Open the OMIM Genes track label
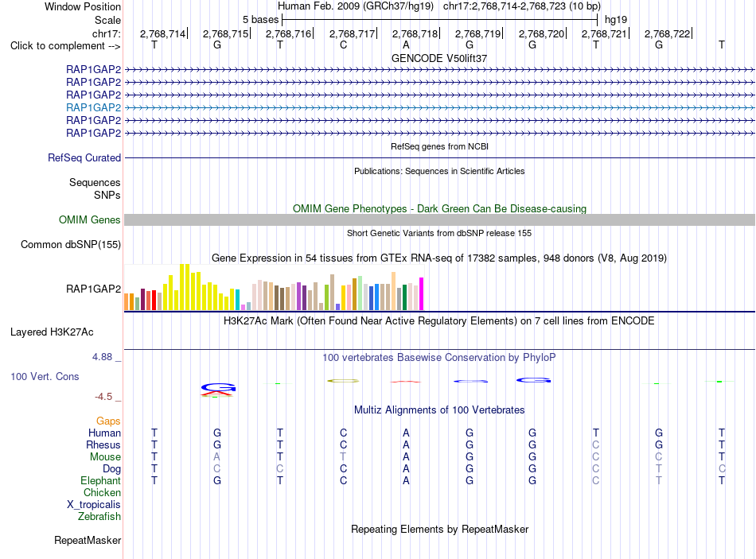This screenshot has height=559, width=756. coord(90,219)
